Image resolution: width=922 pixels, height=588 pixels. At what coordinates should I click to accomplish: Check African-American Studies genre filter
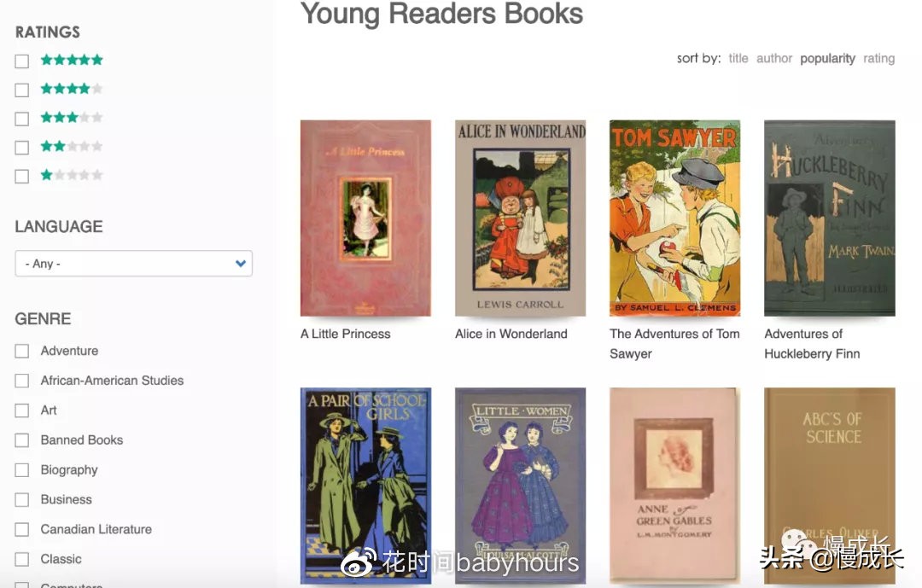click(x=21, y=381)
